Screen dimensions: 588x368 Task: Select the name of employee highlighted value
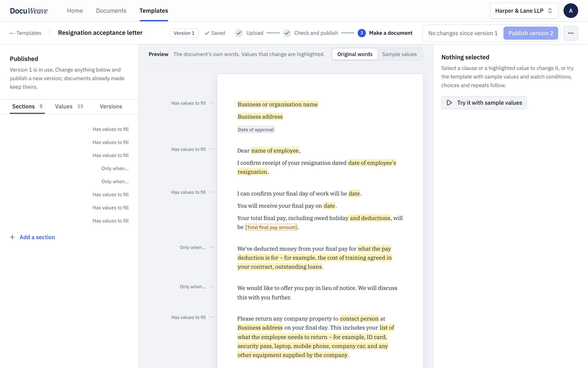(x=275, y=151)
